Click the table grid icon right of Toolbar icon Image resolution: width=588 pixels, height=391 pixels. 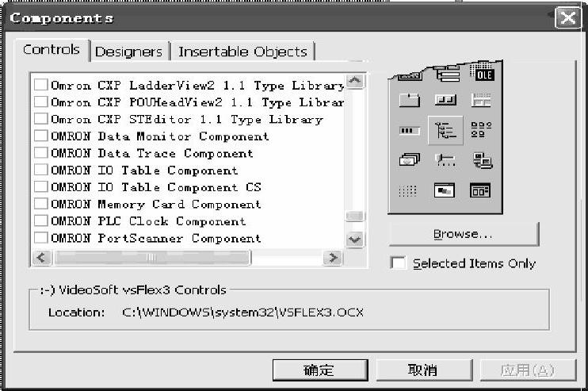481,100
